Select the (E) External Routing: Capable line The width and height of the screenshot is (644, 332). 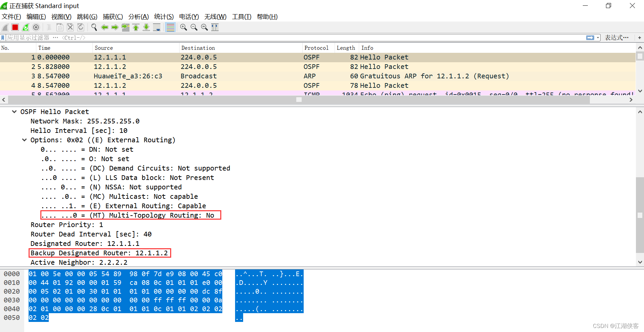[123, 206]
